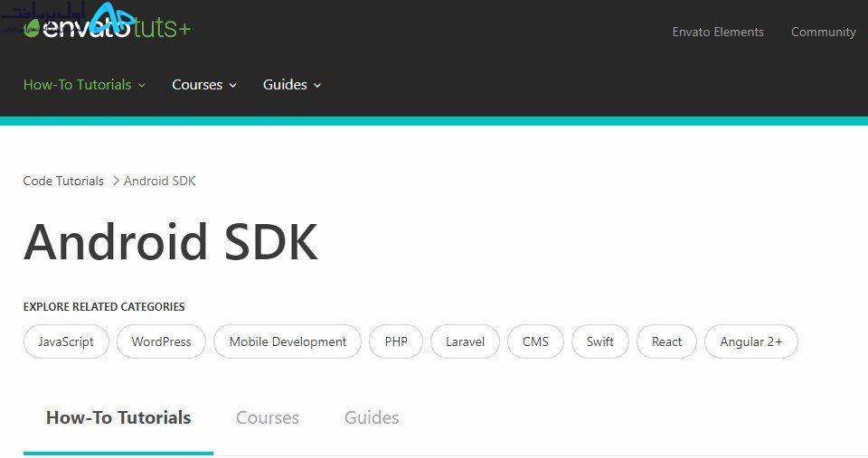
Task: Select the Angular 2+ category pill
Action: 751,341
